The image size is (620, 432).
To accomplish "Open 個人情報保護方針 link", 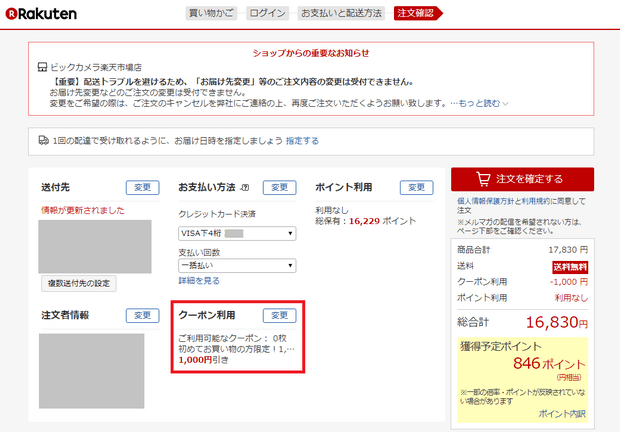I will click(486, 201).
